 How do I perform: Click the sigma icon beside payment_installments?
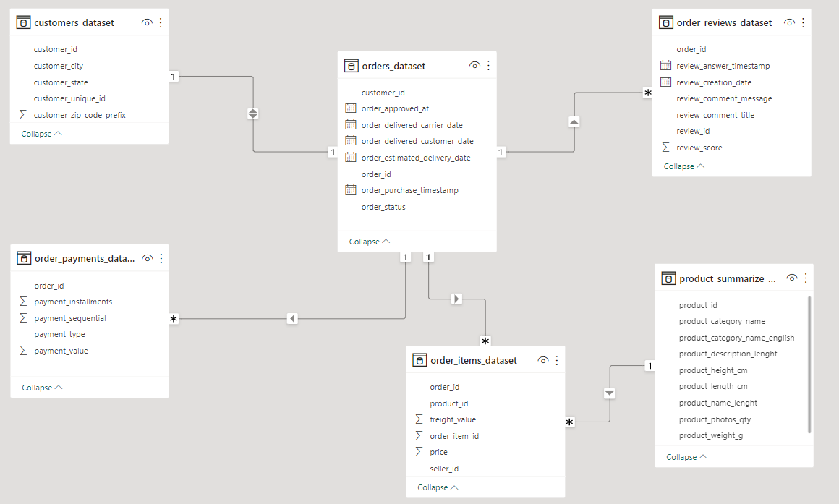pos(22,302)
